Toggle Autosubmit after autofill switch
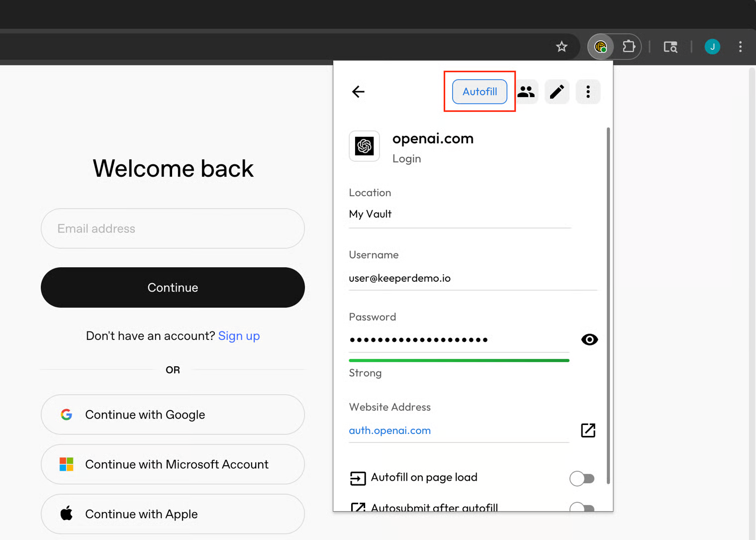Screen dimensions: 756x540 (581, 507)
